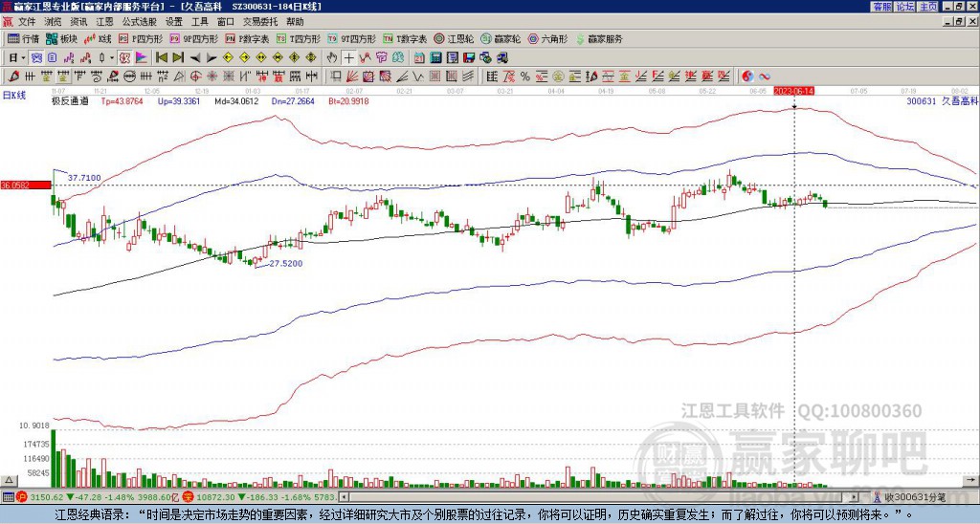Image resolution: width=980 pixels, height=524 pixels.
Task: Click the red zigzag wave icon
Action: (365, 57)
